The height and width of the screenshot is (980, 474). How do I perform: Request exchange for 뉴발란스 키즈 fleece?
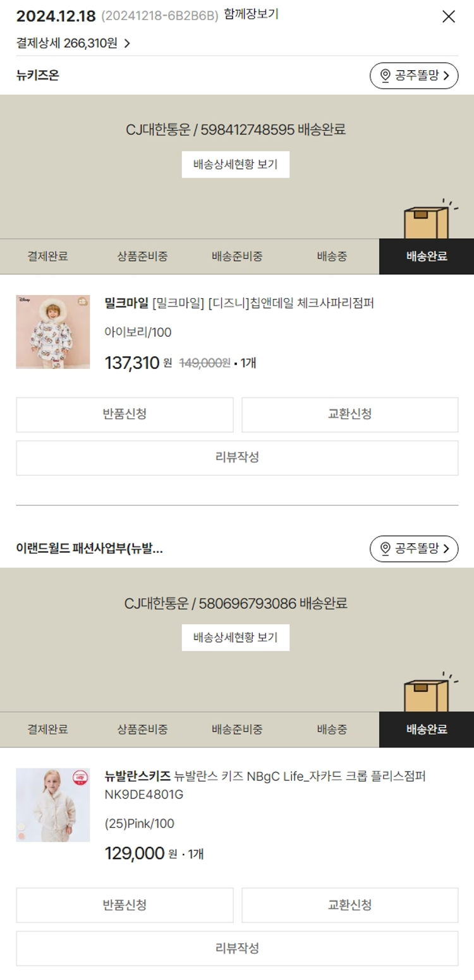tap(349, 905)
